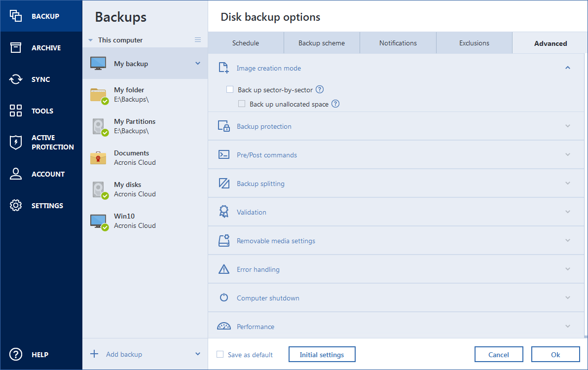
Task: Click the Tools sidebar icon
Action: coord(15,111)
